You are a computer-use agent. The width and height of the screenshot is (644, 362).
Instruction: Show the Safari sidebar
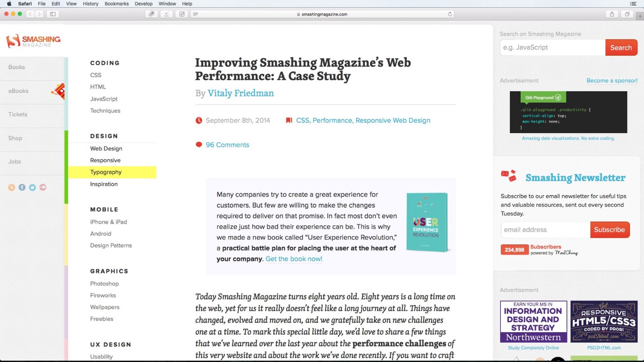coord(53,14)
